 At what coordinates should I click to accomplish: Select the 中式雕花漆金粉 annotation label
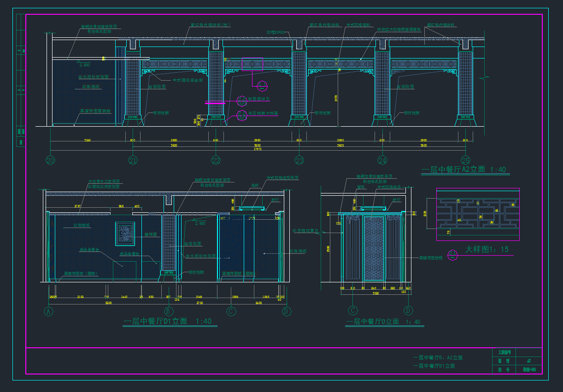coord(188,80)
